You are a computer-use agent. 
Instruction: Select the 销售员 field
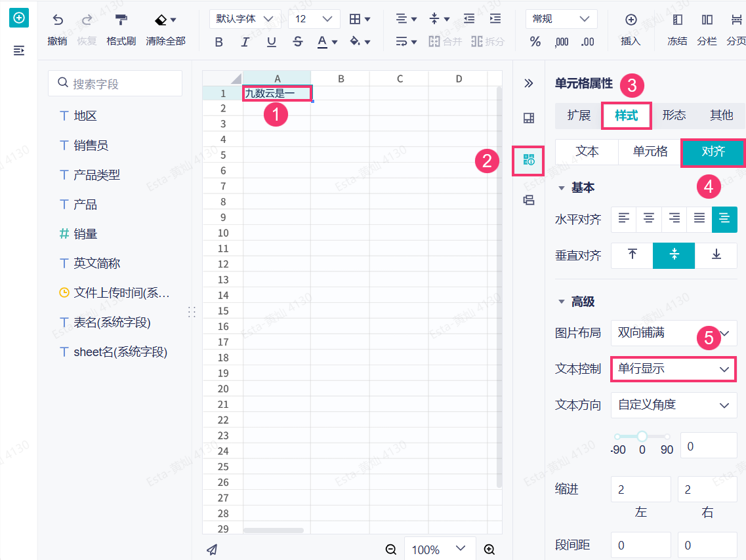(91, 146)
